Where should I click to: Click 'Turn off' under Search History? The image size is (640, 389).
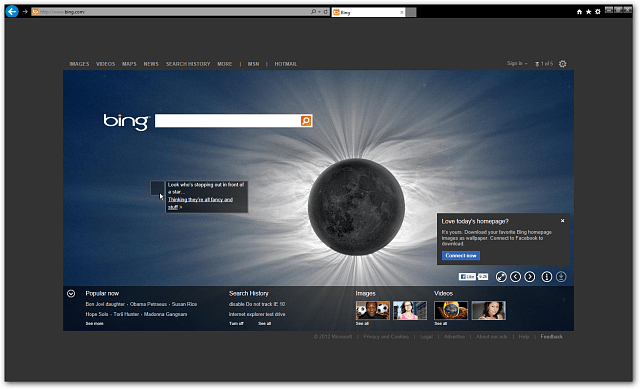point(236,324)
